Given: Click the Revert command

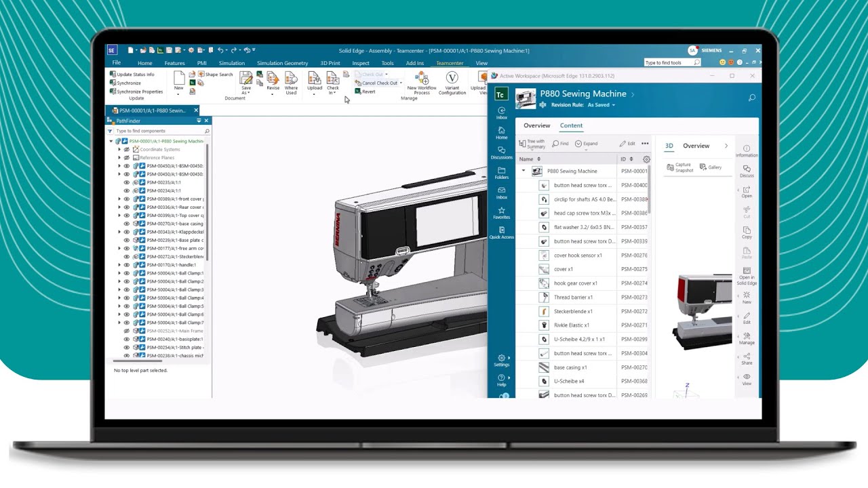Looking at the screenshot, I should pos(365,91).
